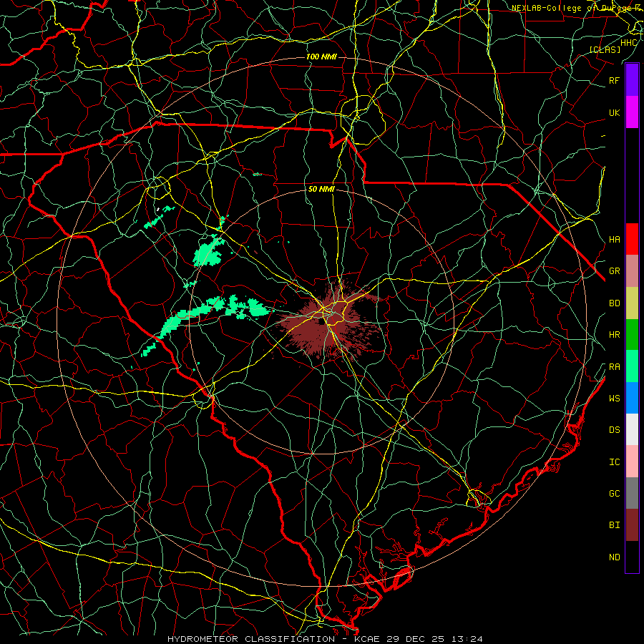Click the HA legend label
644x644 pixels.
[614, 239]
